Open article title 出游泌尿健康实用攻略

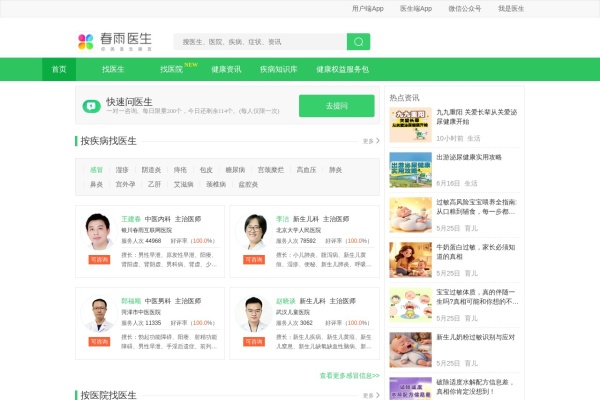coord(469,157)
